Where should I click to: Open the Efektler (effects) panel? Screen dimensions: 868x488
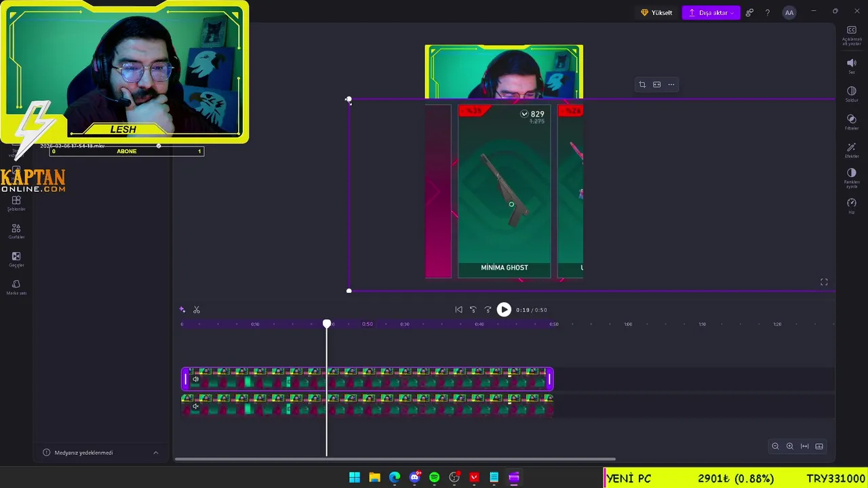[x=852, y=150]
